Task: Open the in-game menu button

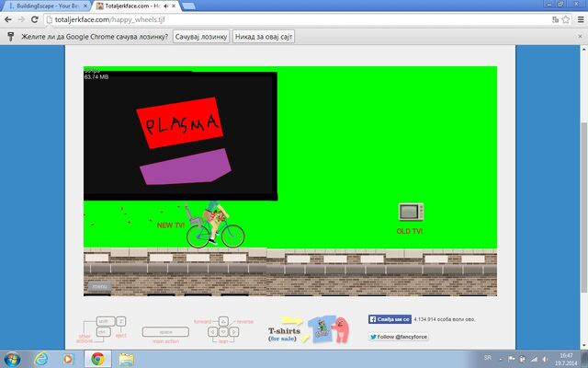Action: (100, 286)
